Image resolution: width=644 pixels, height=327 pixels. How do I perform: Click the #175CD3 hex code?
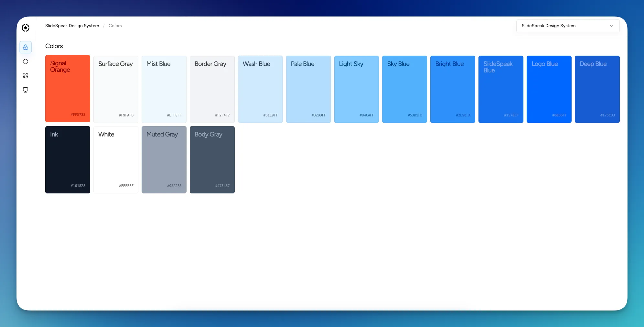(x=607, y=115)
